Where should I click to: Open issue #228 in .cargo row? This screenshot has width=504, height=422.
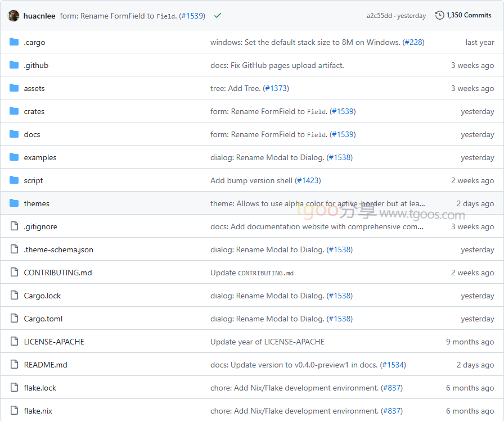click(x=413, y=42)
